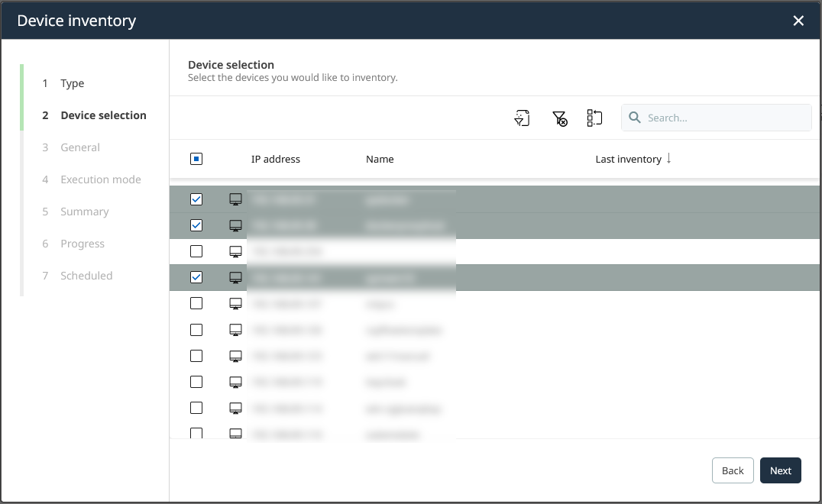Screen dimensions: 822x504
Task: Sort by the Last inventory column header
Action: pos(628,160)
